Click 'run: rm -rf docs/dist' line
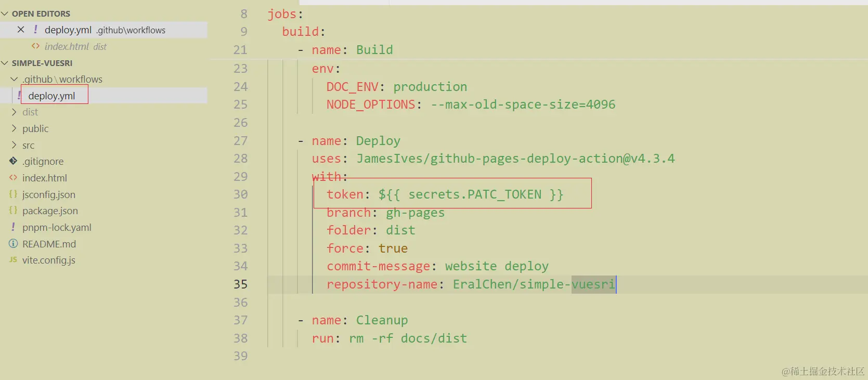Viewport: 868px width, 380px height. pyautogui.click(x=390, y=338)
